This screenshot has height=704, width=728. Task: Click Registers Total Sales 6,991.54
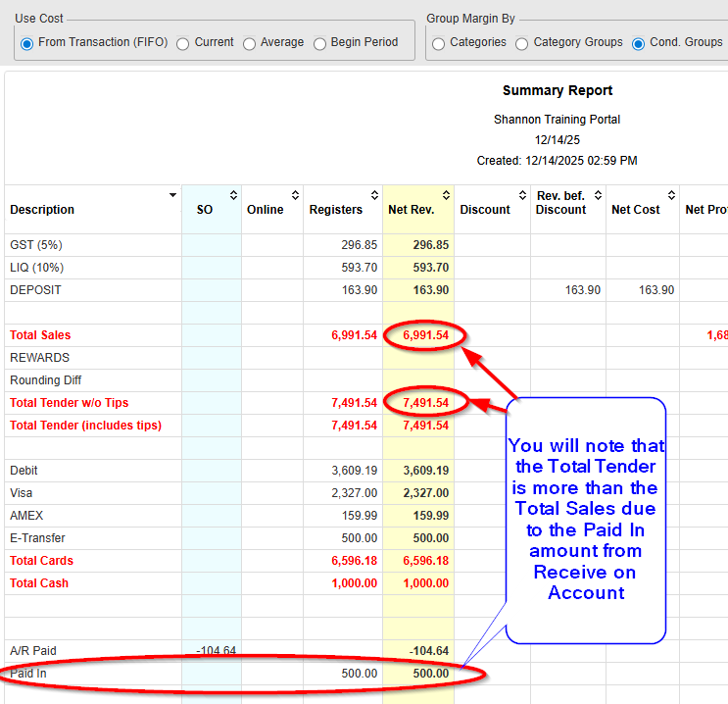(x=355, y=335)
